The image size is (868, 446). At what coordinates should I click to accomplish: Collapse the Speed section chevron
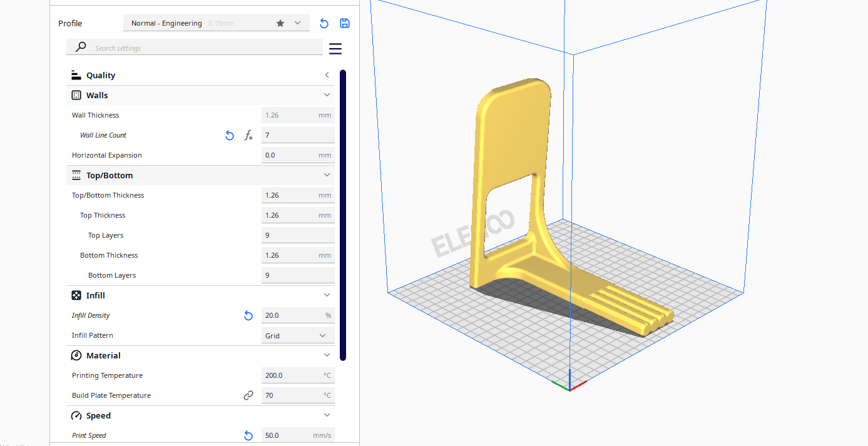tap(327, 415)
